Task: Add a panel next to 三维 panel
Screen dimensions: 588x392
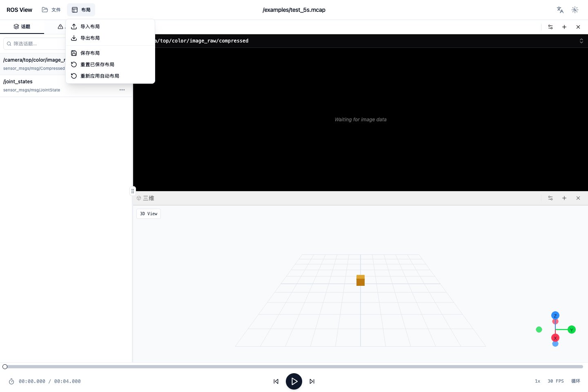Action: point(564,198)
